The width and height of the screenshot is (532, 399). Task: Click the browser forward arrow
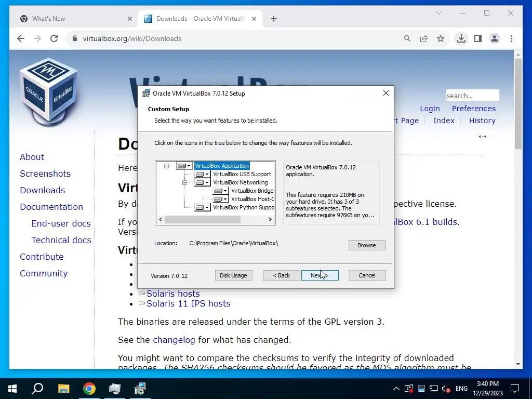tap(37, 38)
